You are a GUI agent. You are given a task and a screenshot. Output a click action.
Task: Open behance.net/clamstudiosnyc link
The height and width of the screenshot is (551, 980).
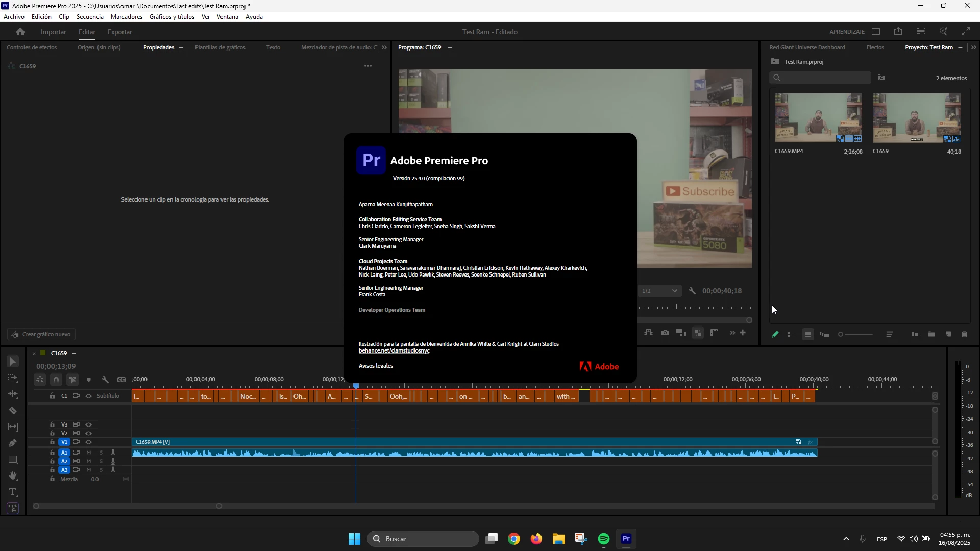394,351
